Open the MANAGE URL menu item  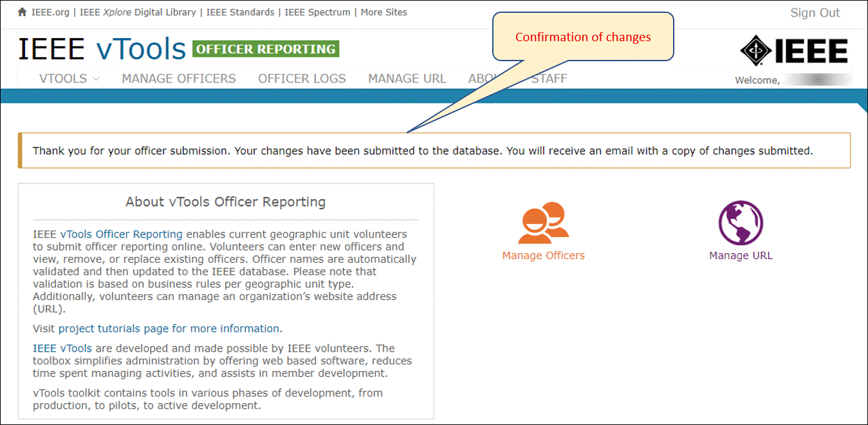pyautogui.click(x=407, y=79)
